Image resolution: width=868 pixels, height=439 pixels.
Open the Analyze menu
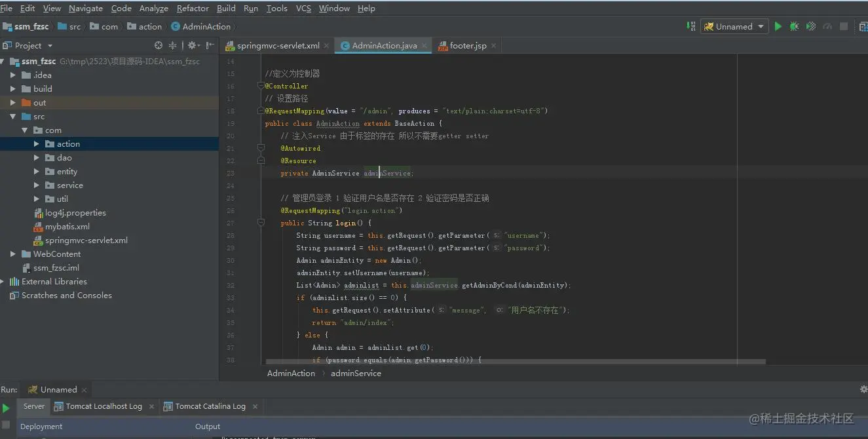[x=154, y=9]
